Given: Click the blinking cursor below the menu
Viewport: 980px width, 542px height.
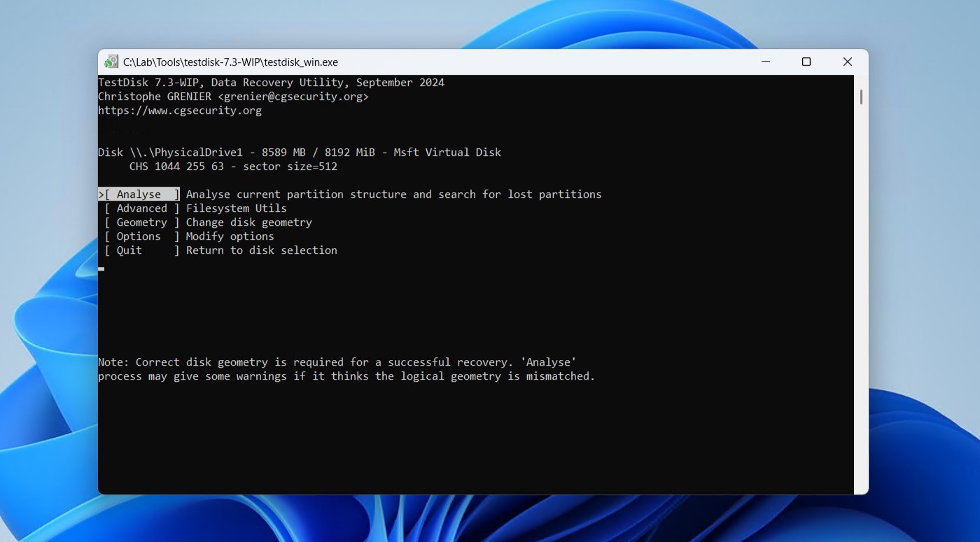Looking at the screenshot, I should 100,269.
